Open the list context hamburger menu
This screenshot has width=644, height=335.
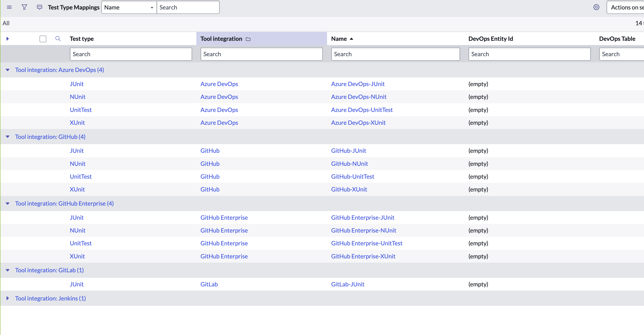9,7
